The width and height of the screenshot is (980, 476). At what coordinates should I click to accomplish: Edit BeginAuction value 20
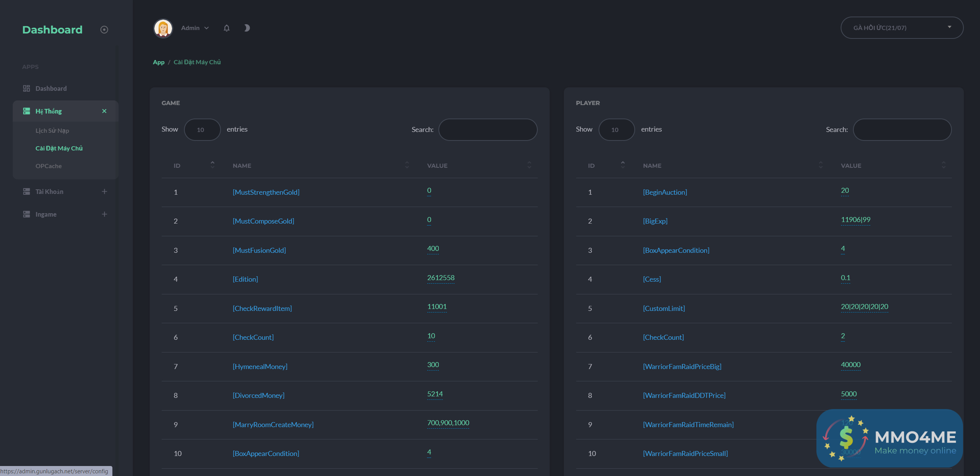tap(845, 190)
